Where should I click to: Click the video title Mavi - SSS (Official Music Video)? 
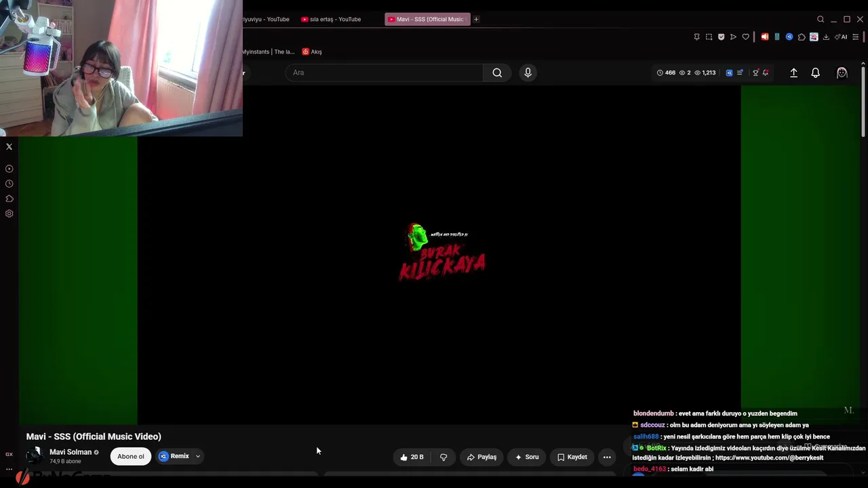pyautogui.click(x=94, y=436)
